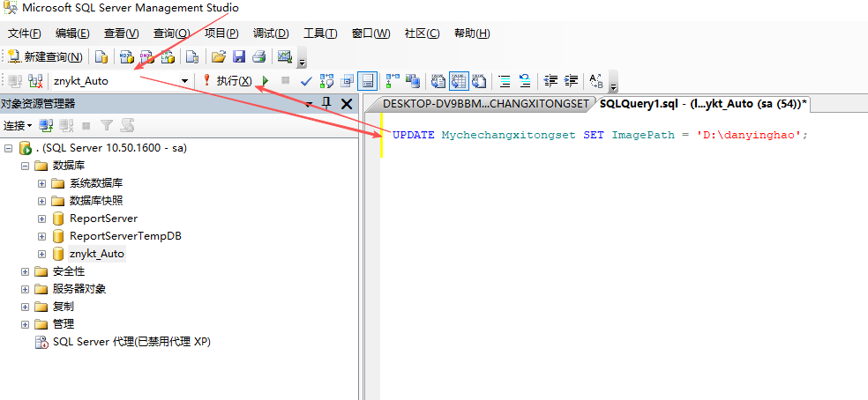The image size is (868, 400).
Task: Click the New Query (新建查询) button
Action: 45,56
